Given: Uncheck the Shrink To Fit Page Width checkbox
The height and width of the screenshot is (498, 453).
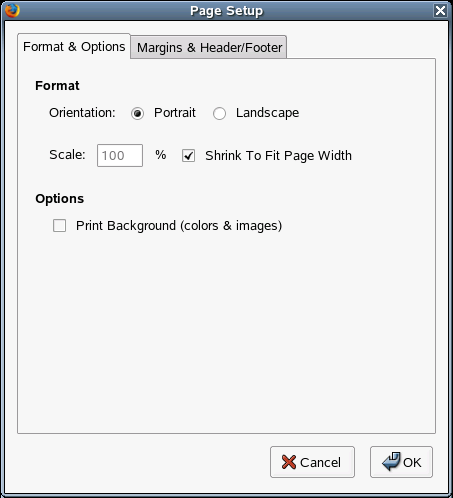Looking at the screenshot, I should tap(188, 156).
